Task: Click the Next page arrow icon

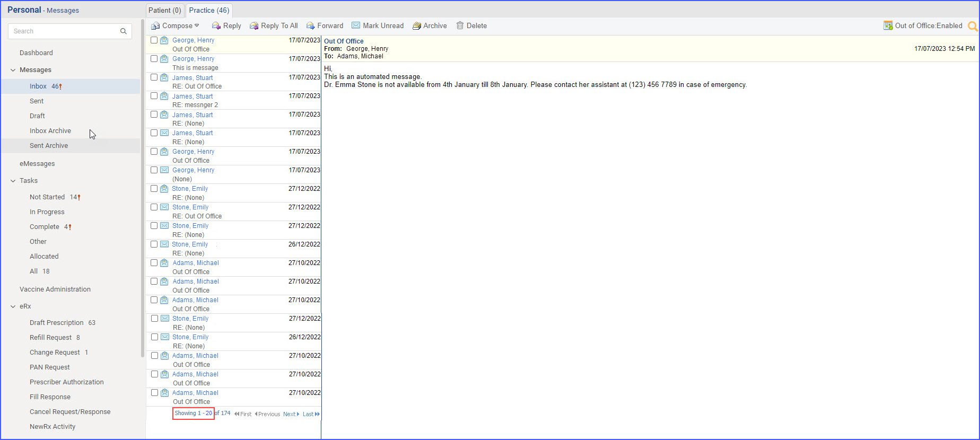Action: point(298,414)
